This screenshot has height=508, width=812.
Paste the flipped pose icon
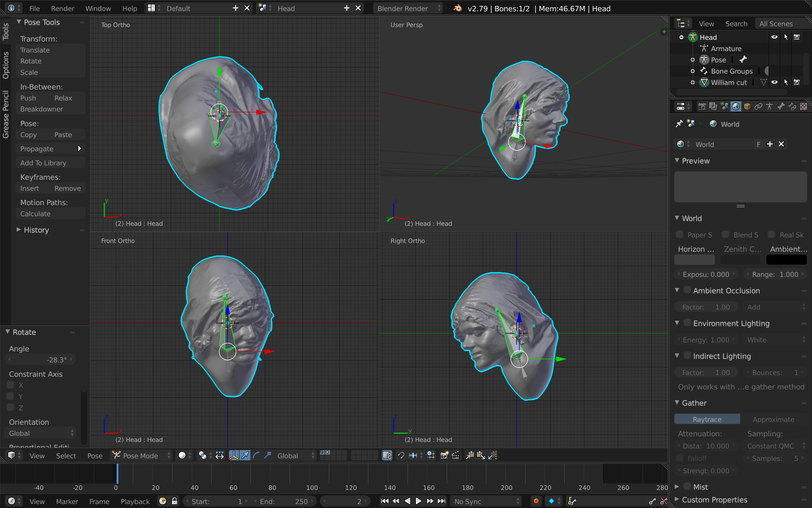coord(493,455)
